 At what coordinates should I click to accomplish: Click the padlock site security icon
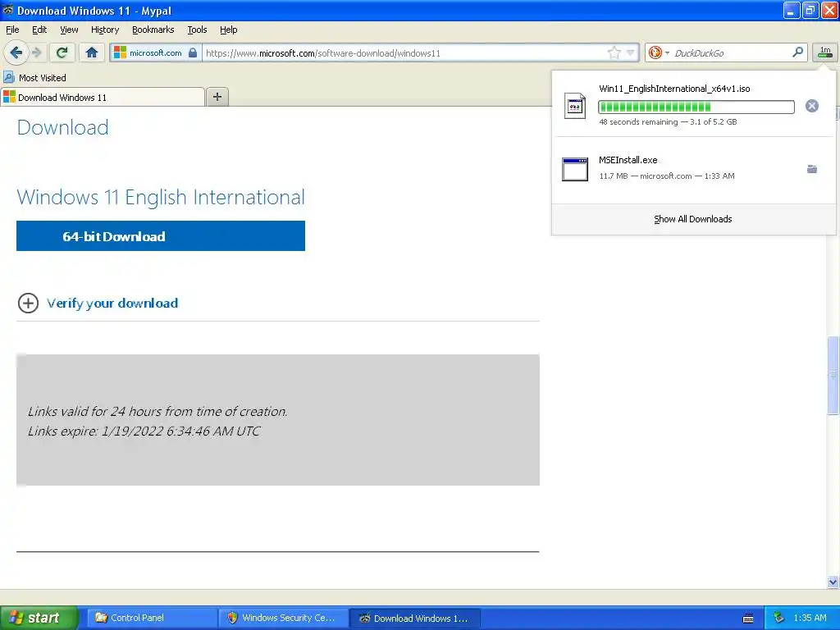click(193, 53)
